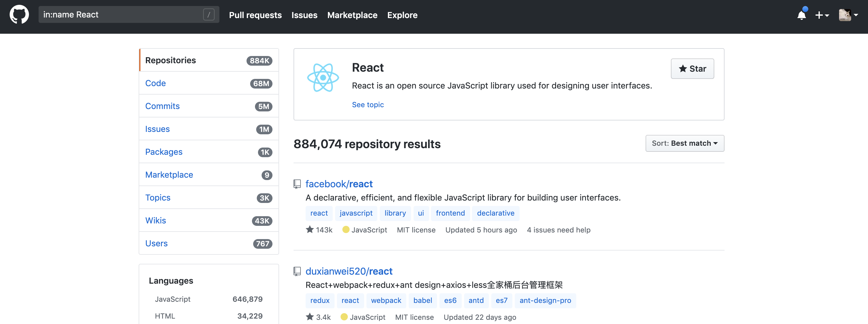The image size is (868, 324).
Task: Click the slash shortcut key icon
Action: coord(209,14)
